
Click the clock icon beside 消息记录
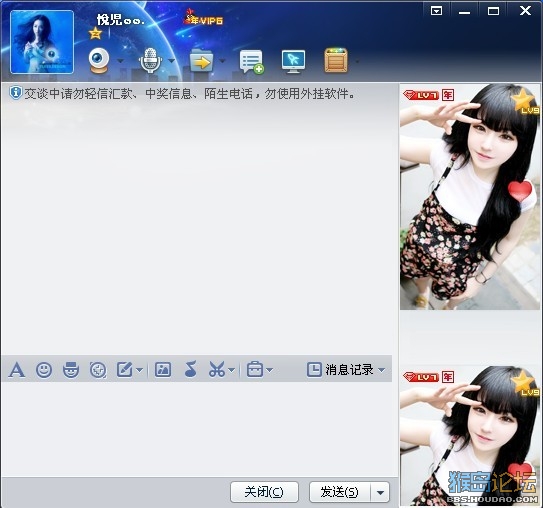(314, 370)
